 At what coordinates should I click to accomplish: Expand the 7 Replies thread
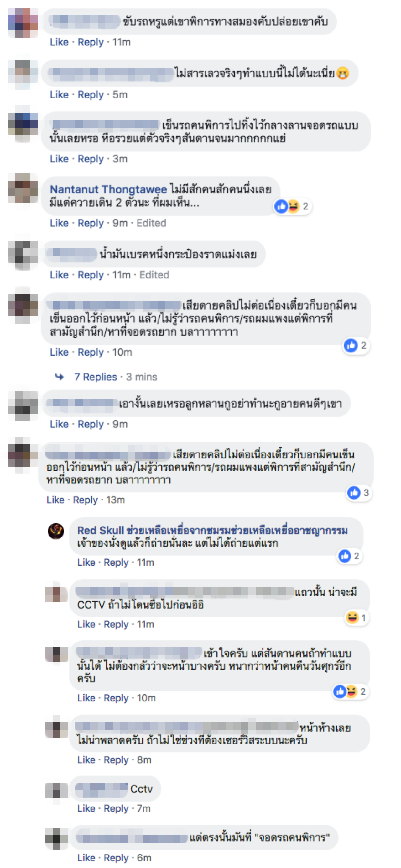click(96, 377)
